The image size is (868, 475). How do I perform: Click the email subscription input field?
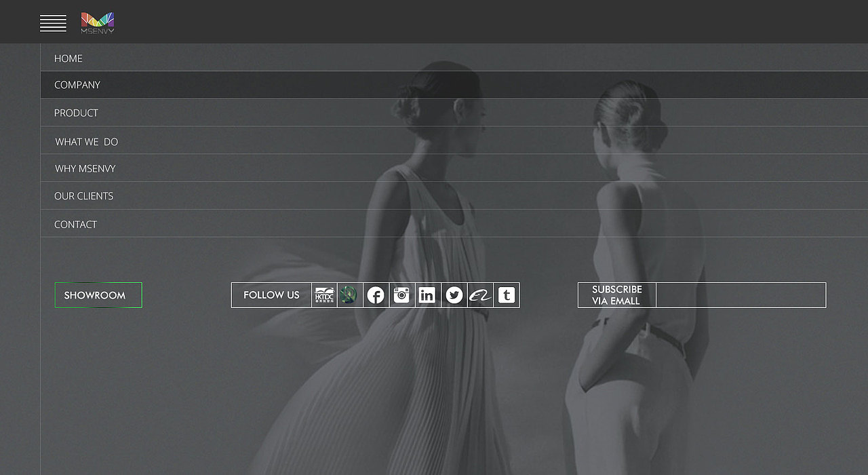pos(741,295)
